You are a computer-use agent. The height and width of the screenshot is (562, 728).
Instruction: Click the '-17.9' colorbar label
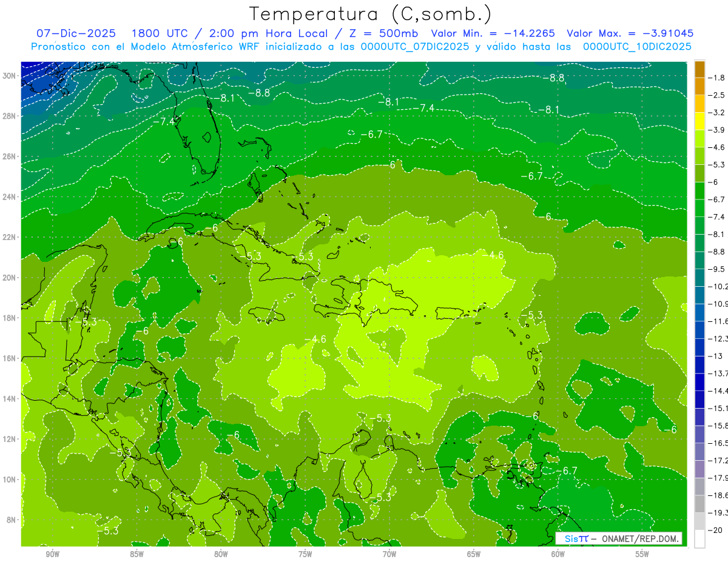(718, 478)
